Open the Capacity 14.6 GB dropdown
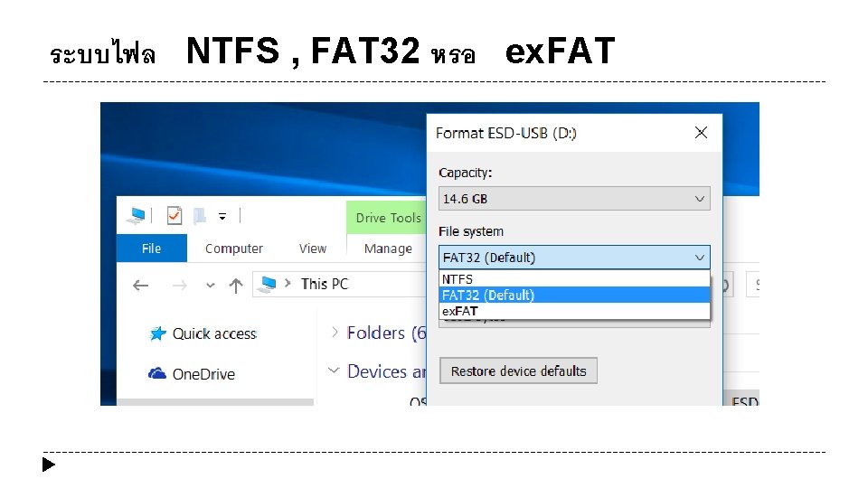The image size is (868, 488). (574, 199)
